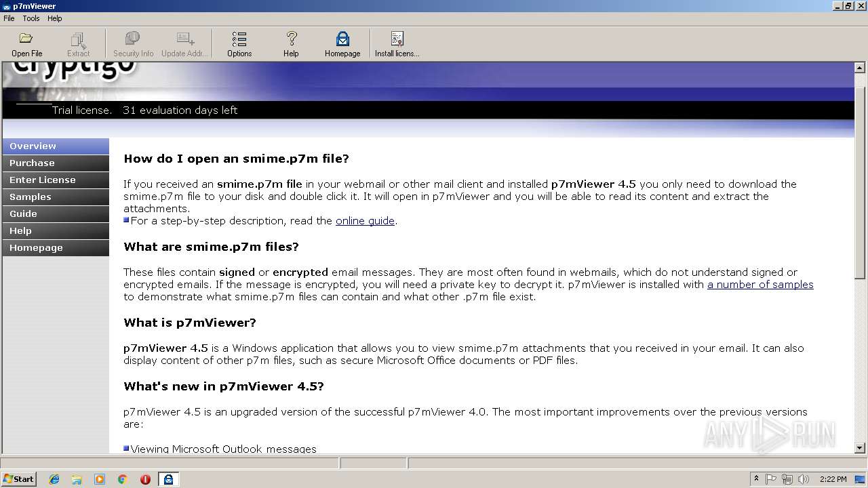Click "Viewing Microsoft Outlook messages" bullet text
This screenshot has height=488, width=868.
[x=223, y=449]
